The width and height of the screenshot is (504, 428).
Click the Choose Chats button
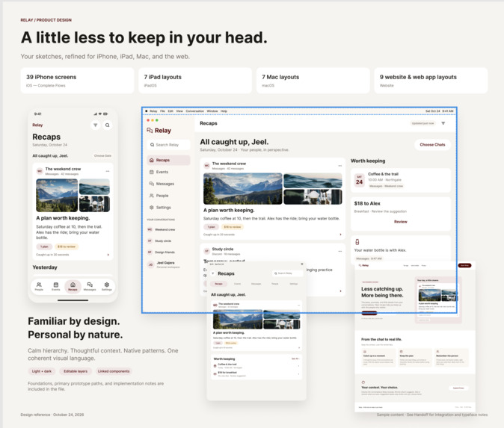pos(432,145)
